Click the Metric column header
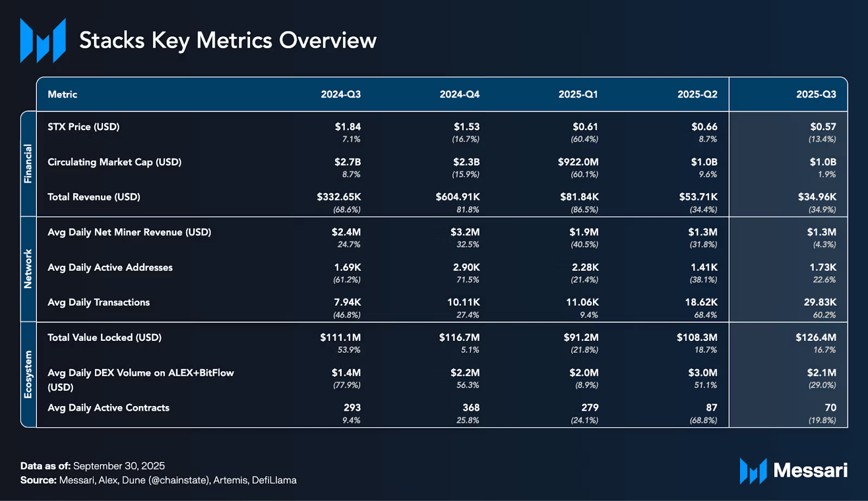The height and width of the screenshot is (501, 868). (62, 94)
